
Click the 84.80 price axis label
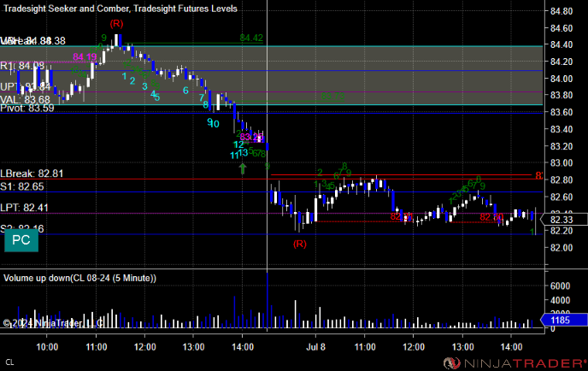[562, 11]
